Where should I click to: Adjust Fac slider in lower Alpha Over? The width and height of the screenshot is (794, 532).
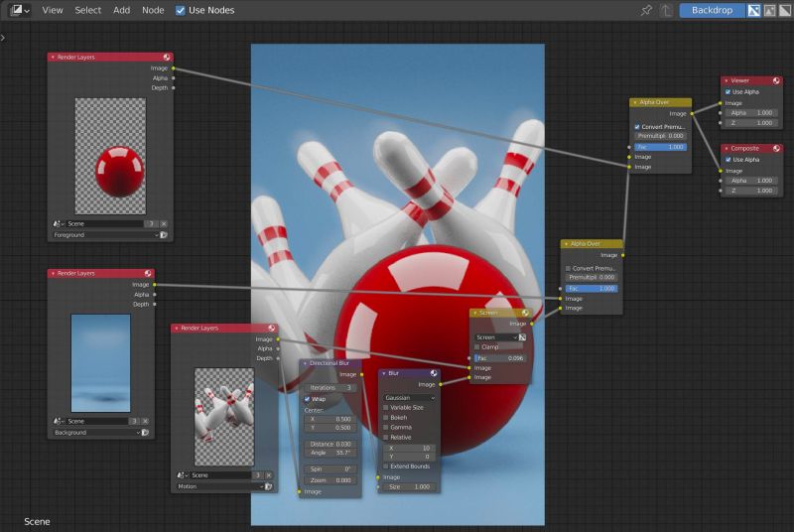pyautogui.click(x=592, y=289)
